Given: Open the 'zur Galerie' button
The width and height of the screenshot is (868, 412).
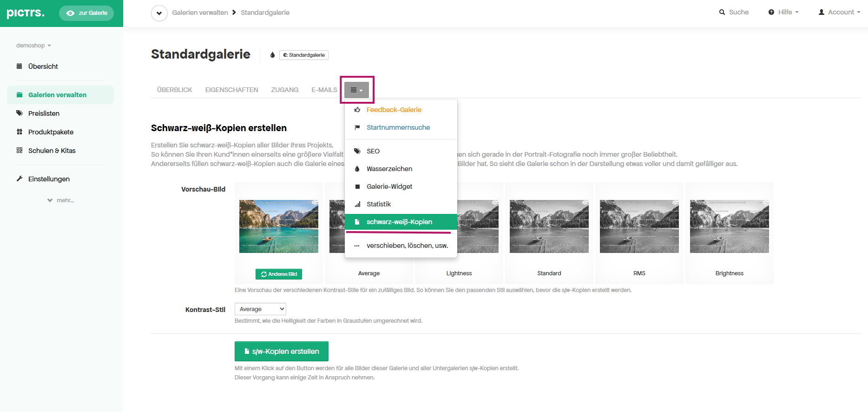Looking at the screenshot, I should [86, 13].
